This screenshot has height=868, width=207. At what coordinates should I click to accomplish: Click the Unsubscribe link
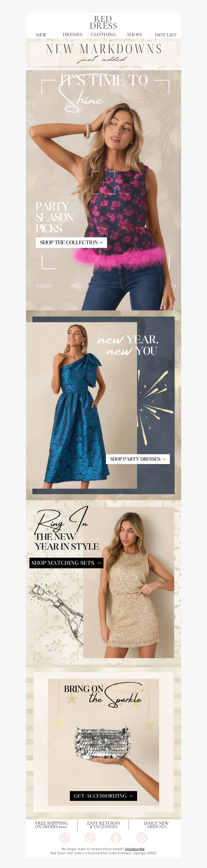point(135,849)
